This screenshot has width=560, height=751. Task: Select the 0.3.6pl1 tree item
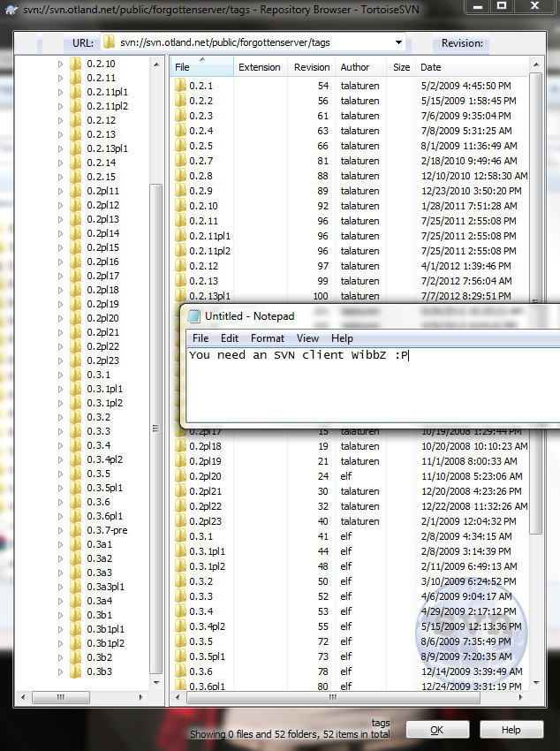105,516
